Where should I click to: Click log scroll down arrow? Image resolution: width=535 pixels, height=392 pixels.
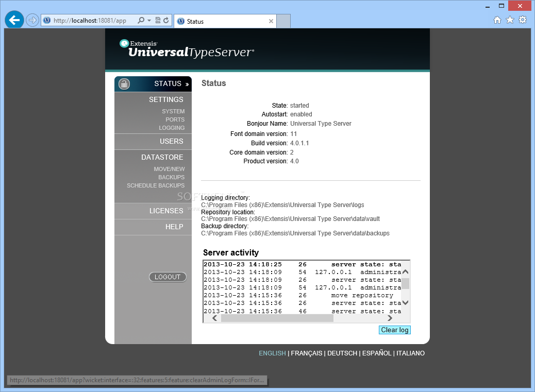coord(405,302)
